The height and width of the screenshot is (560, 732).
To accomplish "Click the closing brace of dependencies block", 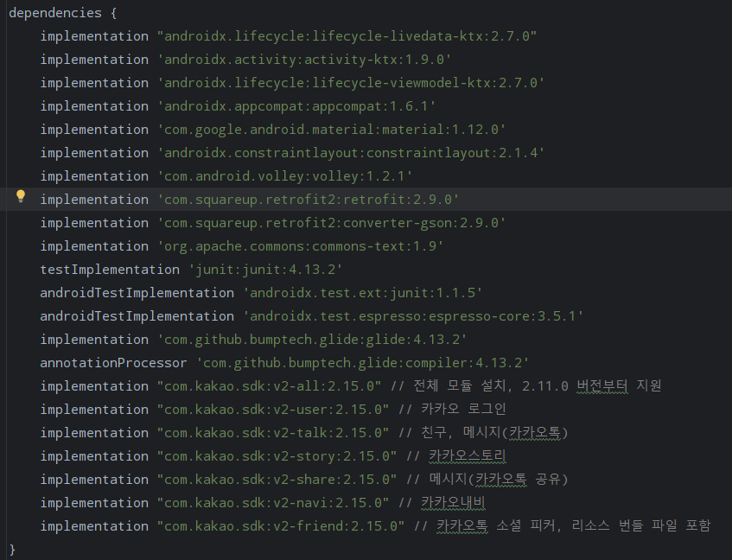I will (x=12, y=550).
